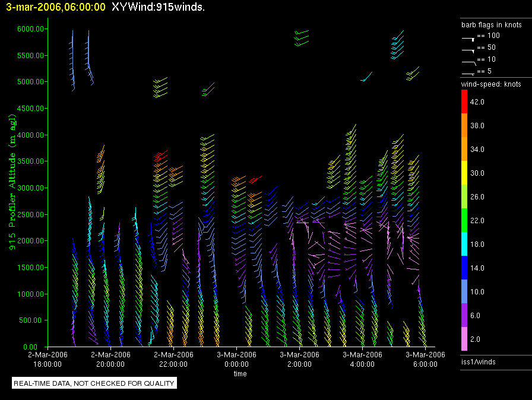This screenshot has height=400, width=532.
Task: Select the pink 2.0 knots color band
Action: pos(464,339)
